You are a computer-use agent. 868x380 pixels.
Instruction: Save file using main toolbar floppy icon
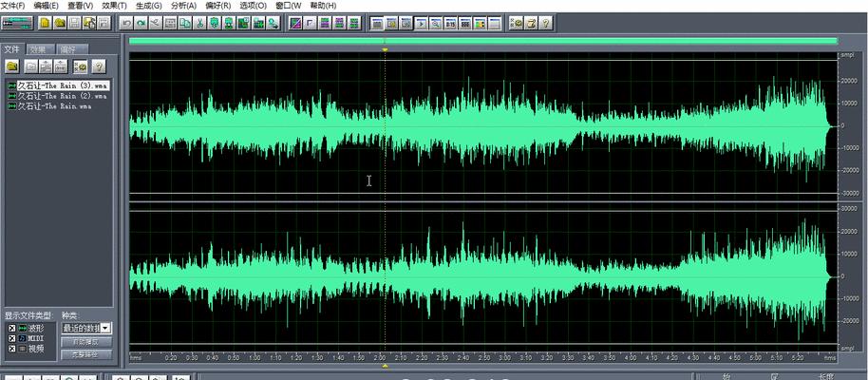pos(74,23)
